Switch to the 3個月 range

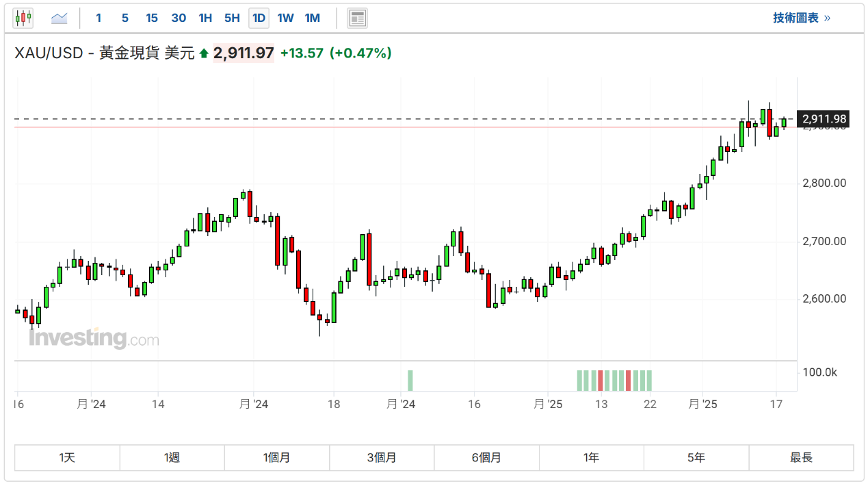pyautogui.click(x=382, y=458)
